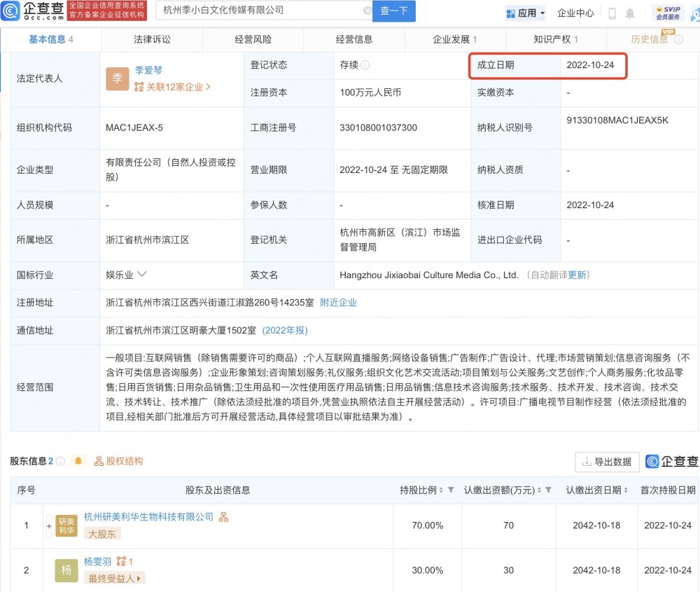Open the filter for the 认缴出资额 column
Screen dimensions: 700x592
coord(548,490)
